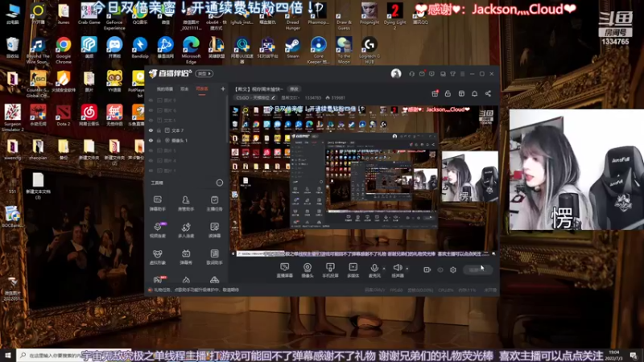Open the mode switch pill beside logo
The width and height of the screenshot is (644, 362).
pyautogui.click(x=204, y=73)
